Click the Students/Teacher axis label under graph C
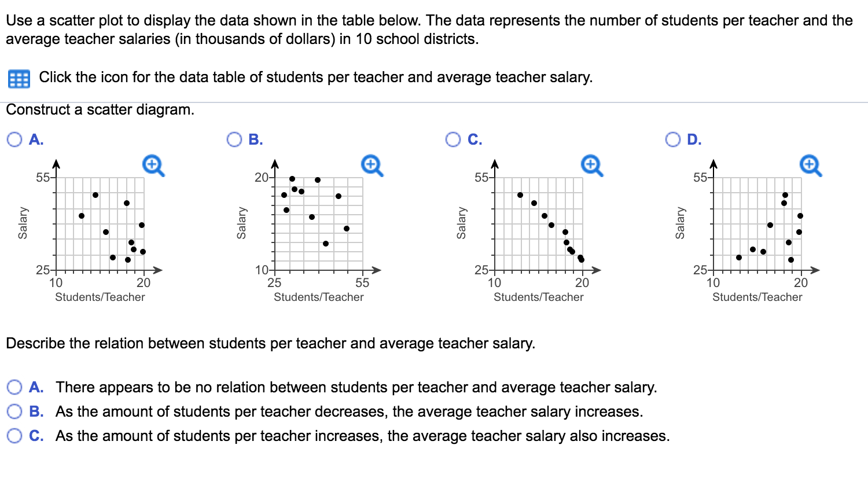868x478 pixels. click(x=538, y=297)
